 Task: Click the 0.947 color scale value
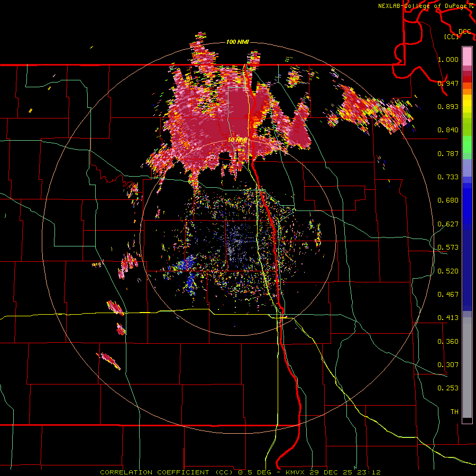point(448,83)
